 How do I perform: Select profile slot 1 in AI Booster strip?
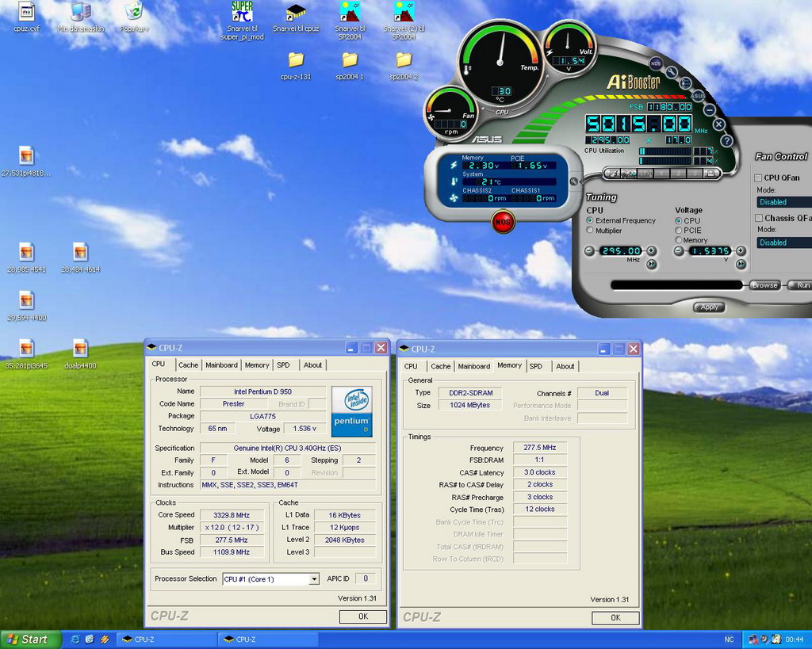point(661,174)
